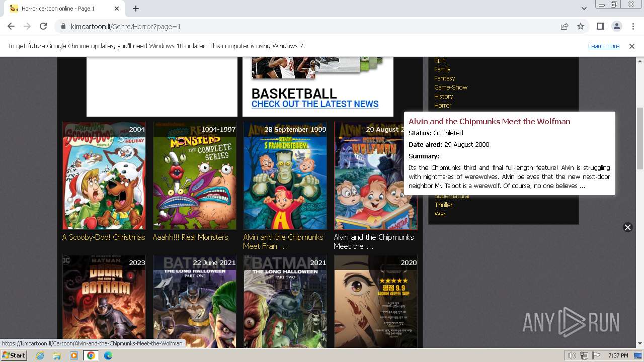Click the tooltip title Alvin Meet the Wolfman
This screenshot has width=644, height=362.
tap(489, 121)
